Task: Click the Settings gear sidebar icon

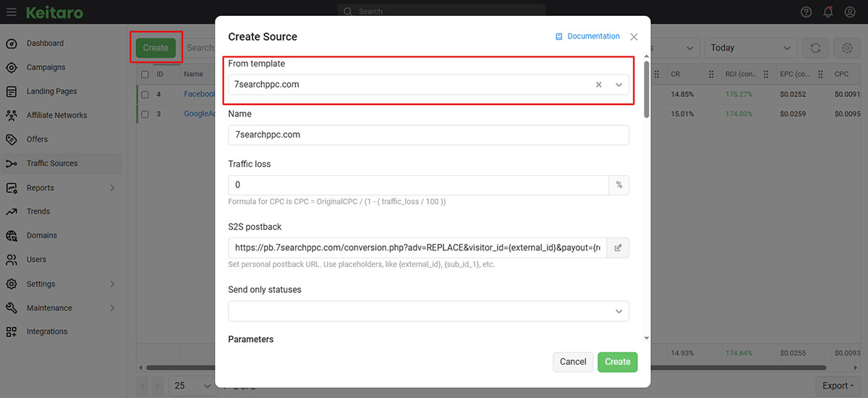Action: [x=12, y=284]
